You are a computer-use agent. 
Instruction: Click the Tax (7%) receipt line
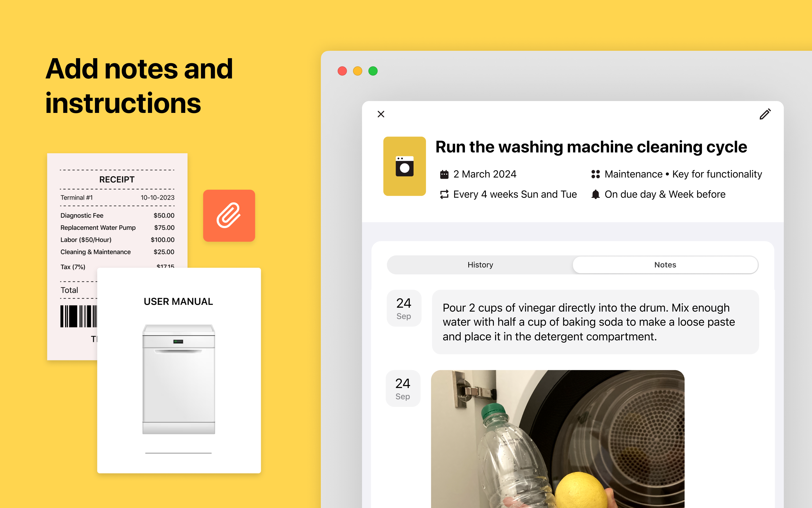point(118,266)
